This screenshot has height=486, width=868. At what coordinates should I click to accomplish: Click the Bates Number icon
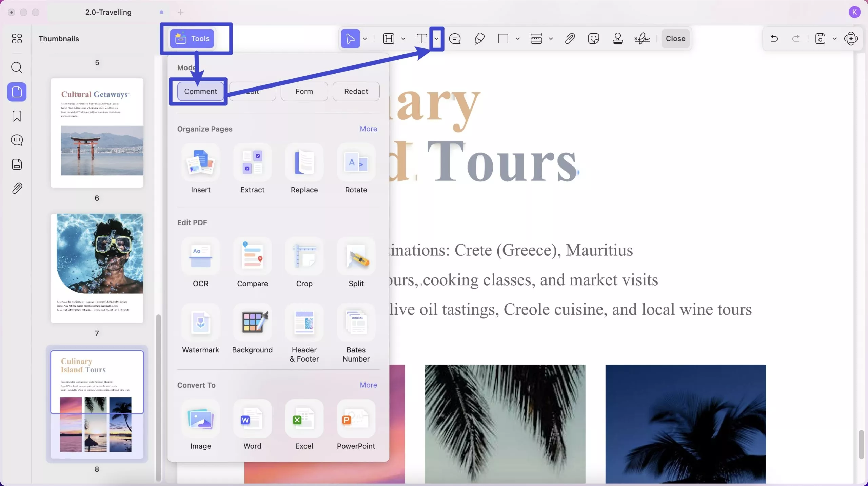pos(356,323)
